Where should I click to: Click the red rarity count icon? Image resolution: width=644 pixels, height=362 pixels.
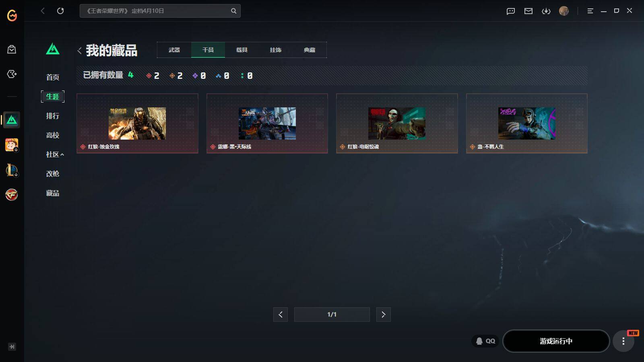[149, 76]
